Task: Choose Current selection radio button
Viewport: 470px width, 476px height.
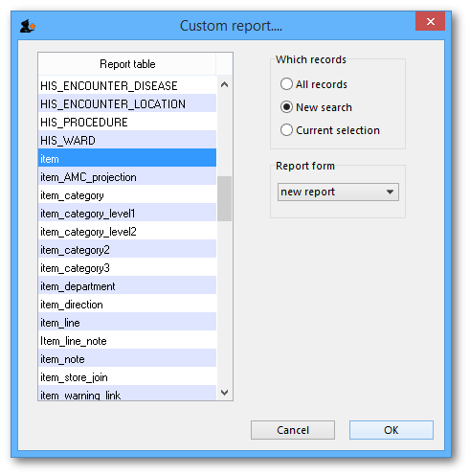Action: [x=330, y=130]
